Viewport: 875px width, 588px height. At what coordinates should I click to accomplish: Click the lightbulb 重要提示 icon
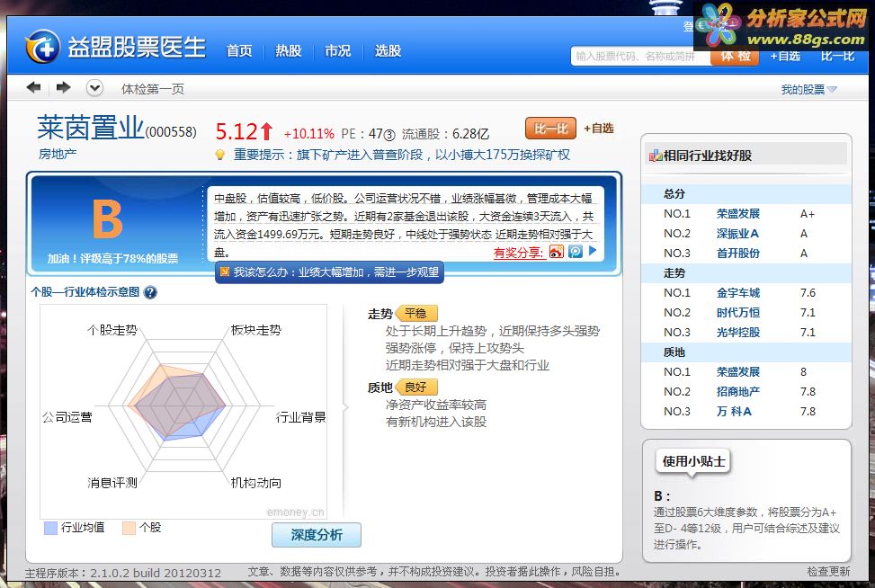[x=220, y=155]
